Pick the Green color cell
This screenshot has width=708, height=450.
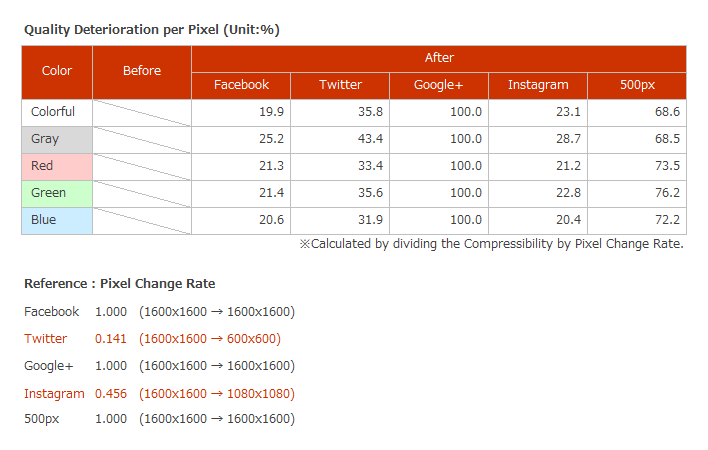point(57,193)
